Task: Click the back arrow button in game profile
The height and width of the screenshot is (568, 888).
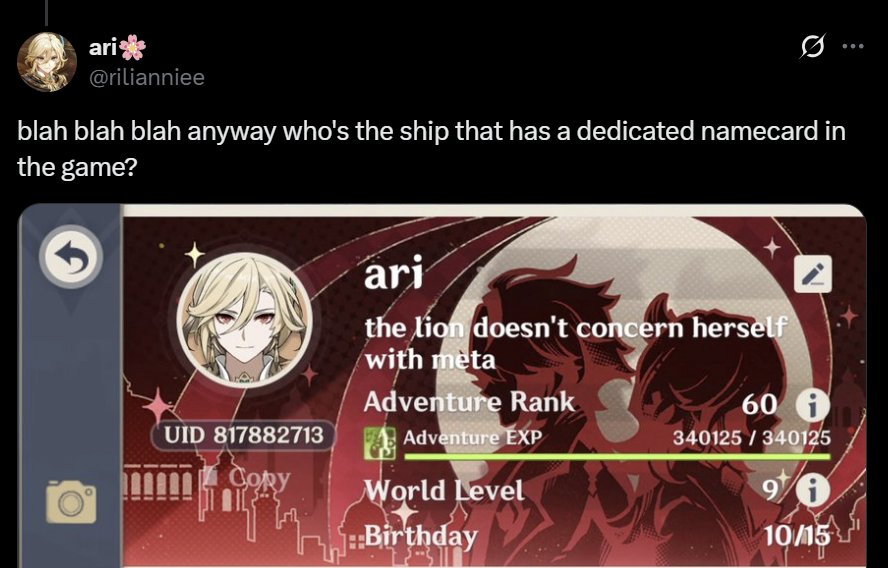Action: 71,257
